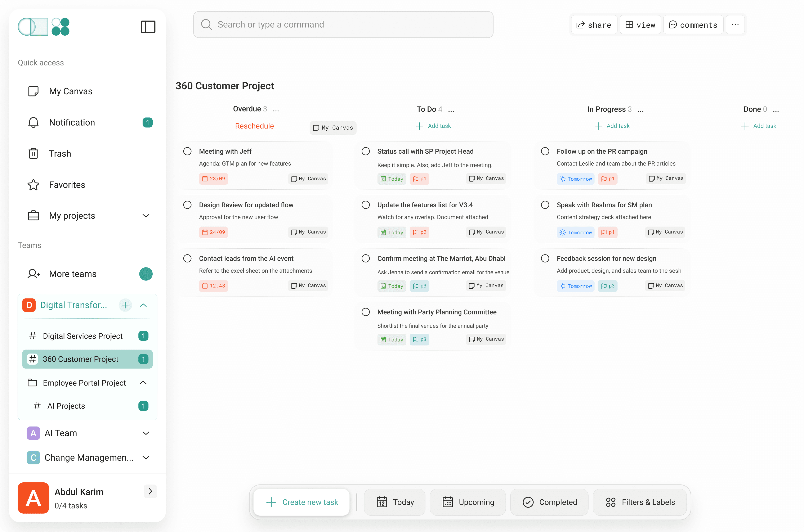Open the Completed tab

pyautogui.click(x=549, y=502)
